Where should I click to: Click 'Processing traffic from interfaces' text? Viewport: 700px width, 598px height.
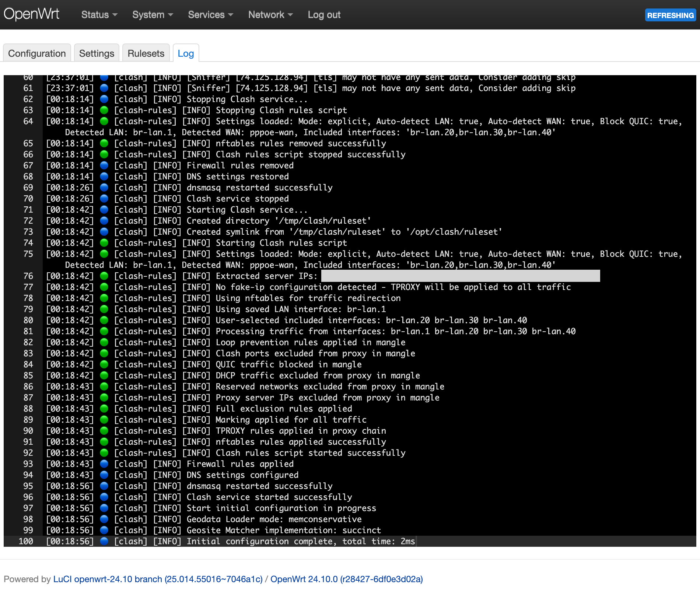pyautogui.click(x=396, y=331)
